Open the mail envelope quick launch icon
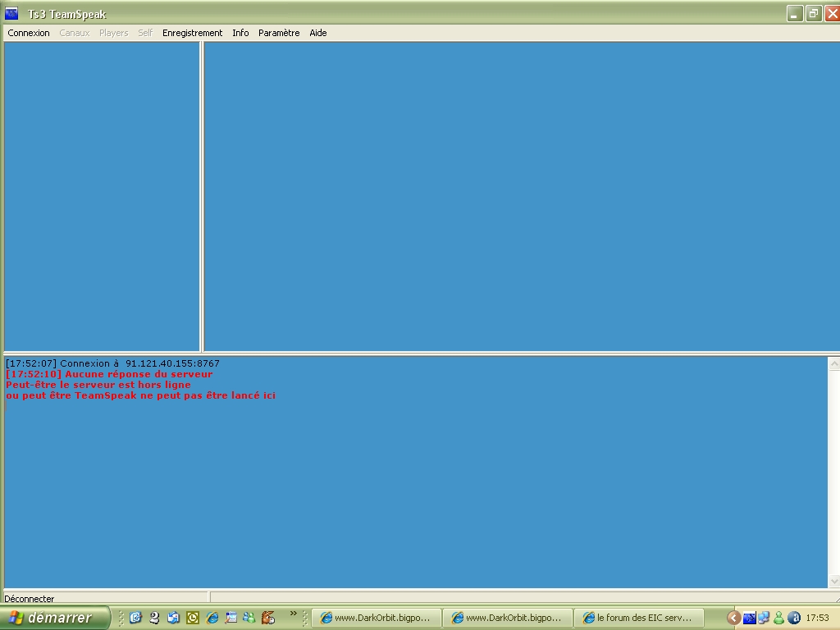 (174, 618)
